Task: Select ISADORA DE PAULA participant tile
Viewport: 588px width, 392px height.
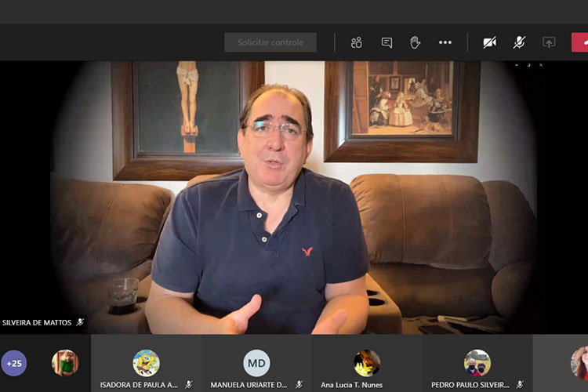Action: tap(147, 364)
